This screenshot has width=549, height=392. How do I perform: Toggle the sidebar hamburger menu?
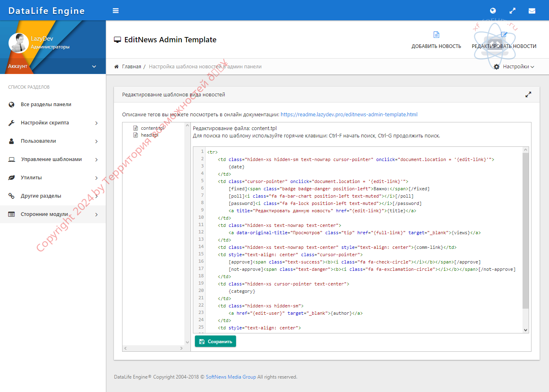point(116,11)
